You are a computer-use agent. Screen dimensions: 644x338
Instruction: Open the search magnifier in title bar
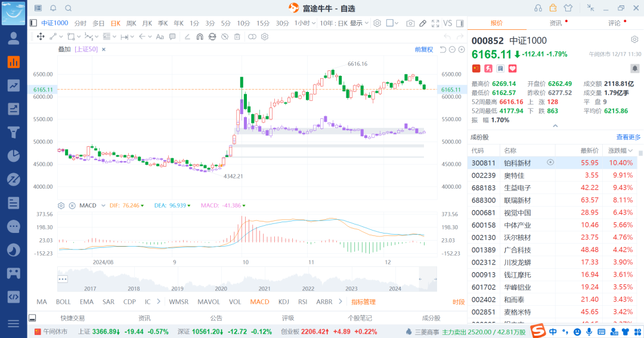(68, 8)
